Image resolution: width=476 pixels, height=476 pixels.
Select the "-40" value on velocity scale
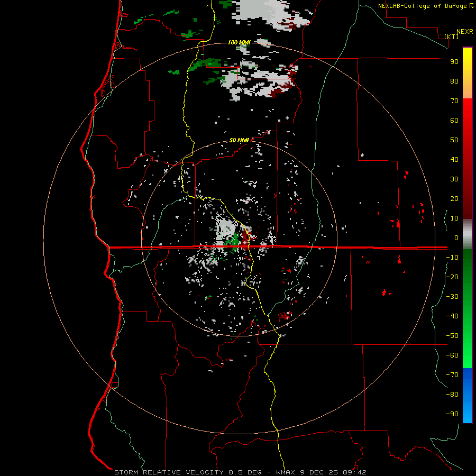[452, 316]
